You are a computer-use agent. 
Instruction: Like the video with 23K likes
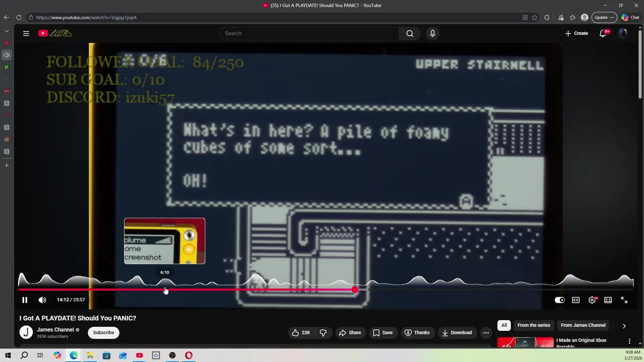coord(301,332)
